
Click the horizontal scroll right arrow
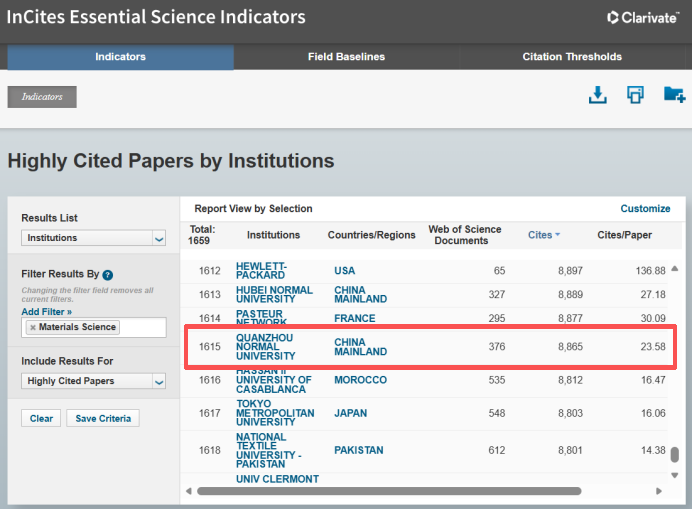659,491
